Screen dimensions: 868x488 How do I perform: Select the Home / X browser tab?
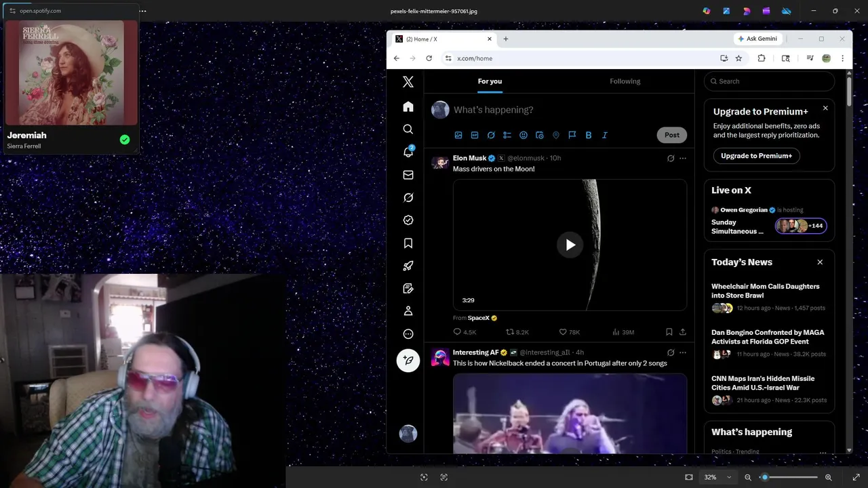tap(444, 39)
